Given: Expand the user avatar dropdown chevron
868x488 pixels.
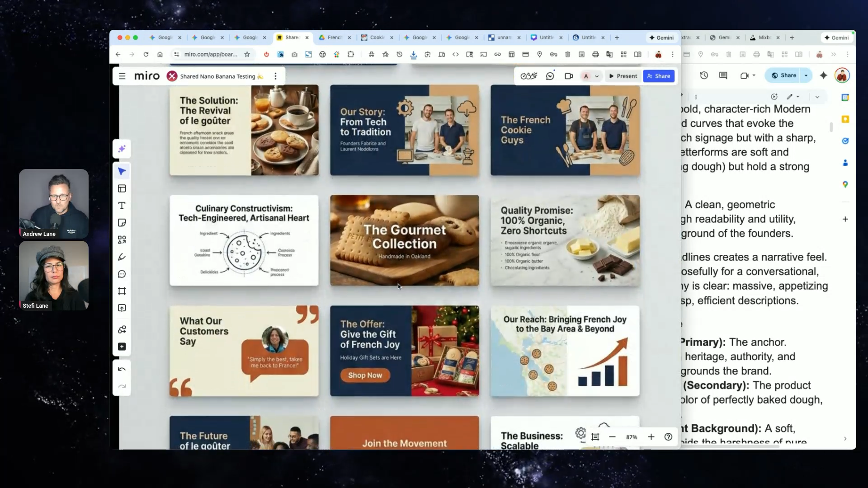Looking at the screenshot, I should click(597, 76).
